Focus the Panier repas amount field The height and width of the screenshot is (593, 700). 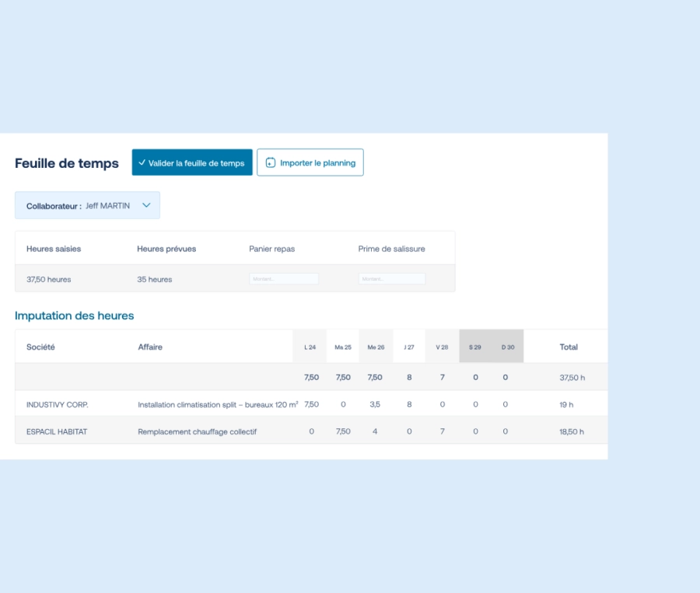[x=283, y=279]
